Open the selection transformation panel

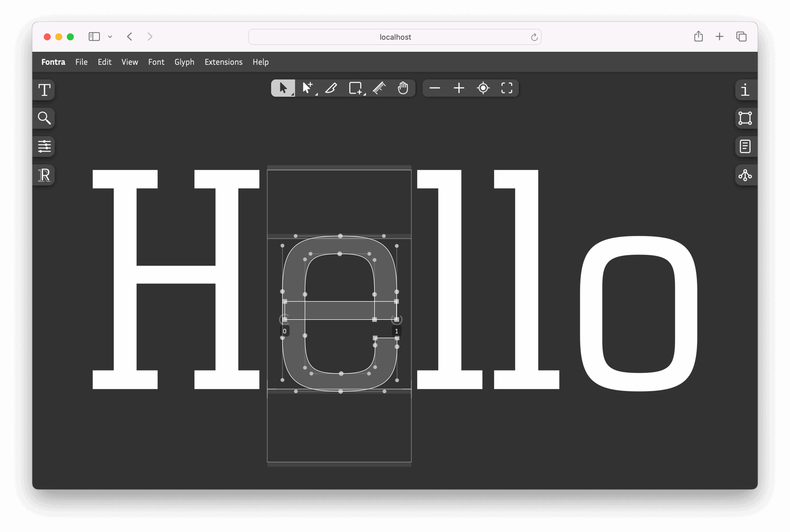pos(745,118)
